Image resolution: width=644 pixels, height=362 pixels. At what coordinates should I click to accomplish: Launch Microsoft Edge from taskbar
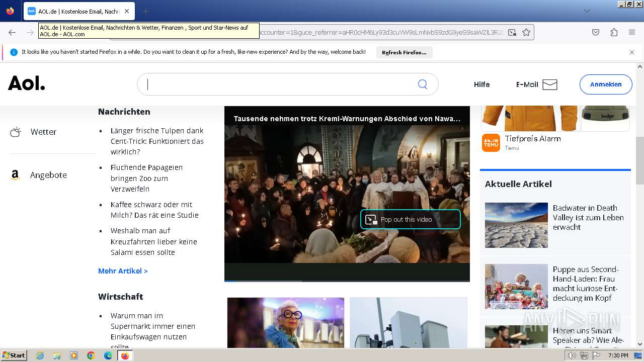[x=108, y=355]
